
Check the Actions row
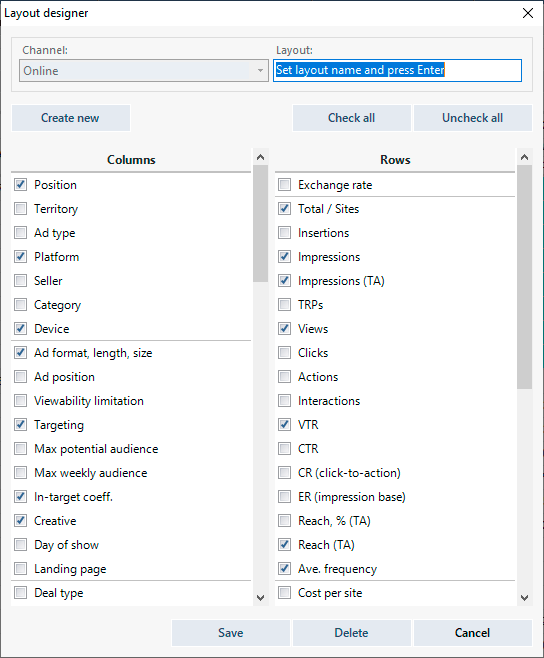[x=285, y=376]
